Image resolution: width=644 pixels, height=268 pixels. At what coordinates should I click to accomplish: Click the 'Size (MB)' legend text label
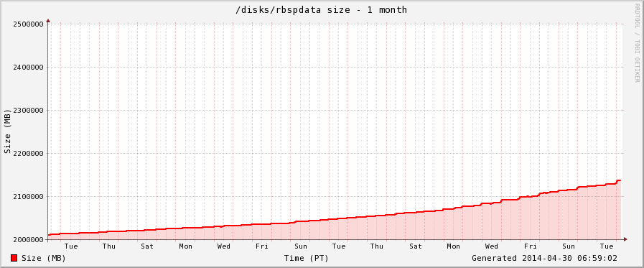coord(44,258)
